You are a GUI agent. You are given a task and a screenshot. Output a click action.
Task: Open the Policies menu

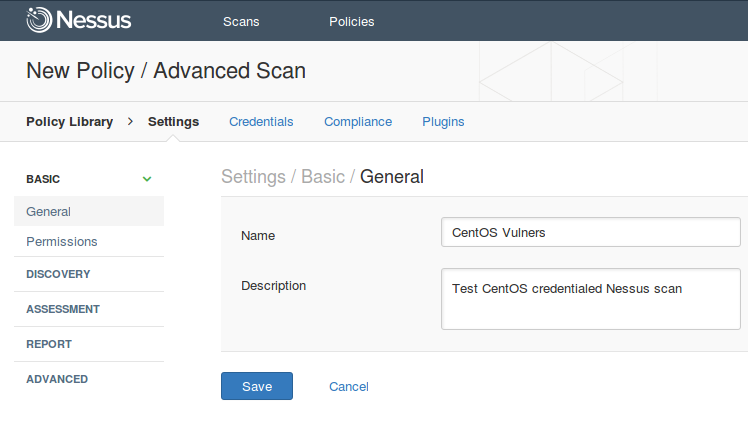coord(352,21)
